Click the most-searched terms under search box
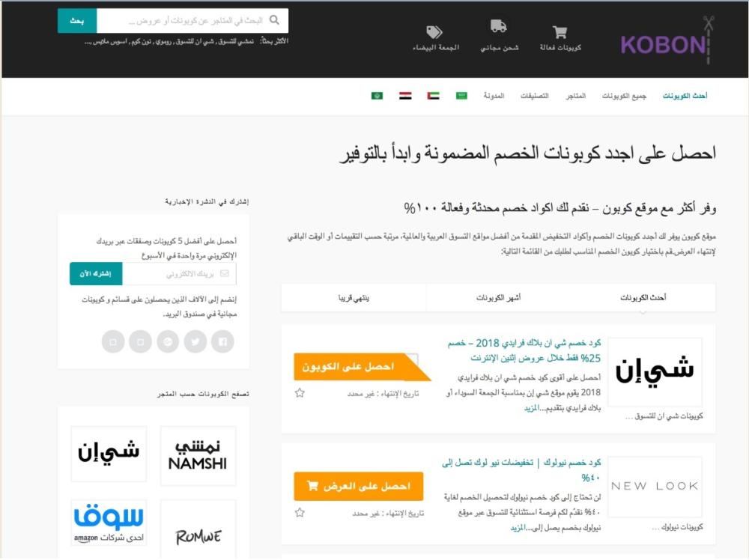Image resolution: width=749 pixels, height=560 pixels. (x=169, y=41)
